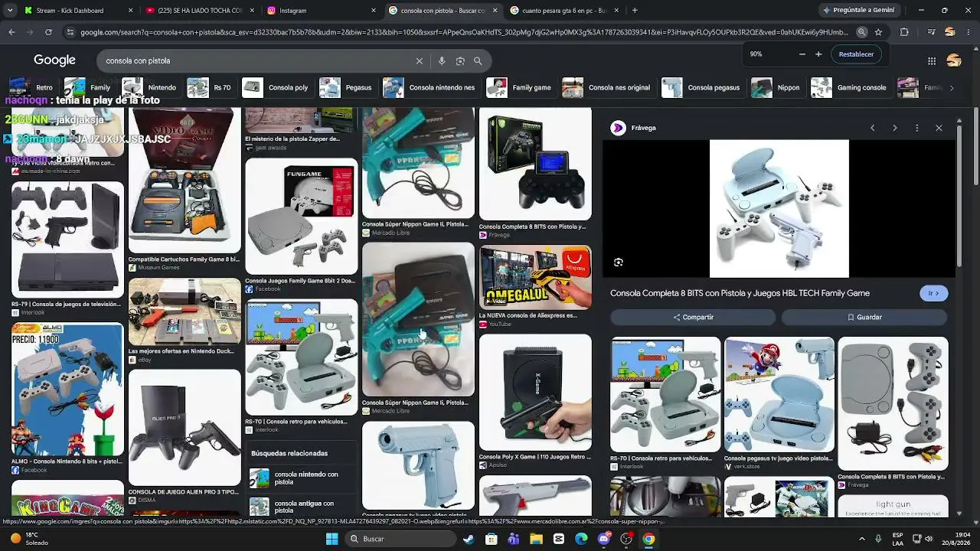
Task: Open Steam from the taskbar
Action: [x=469, y=539]
